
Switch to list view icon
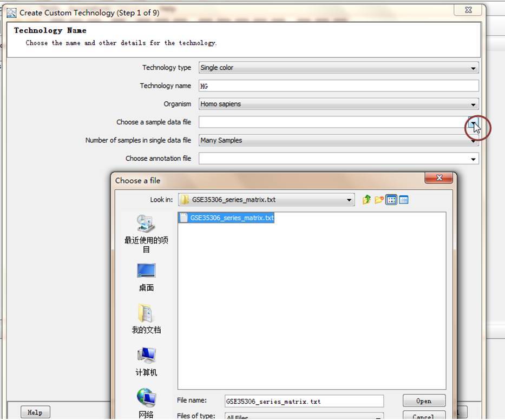pyautogui.click(x=391, y=200)
